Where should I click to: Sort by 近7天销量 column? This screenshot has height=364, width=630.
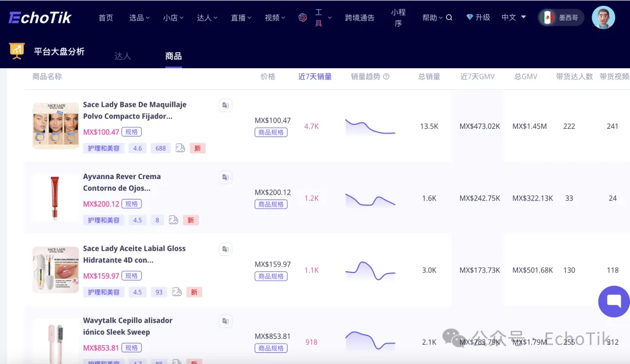314,76
